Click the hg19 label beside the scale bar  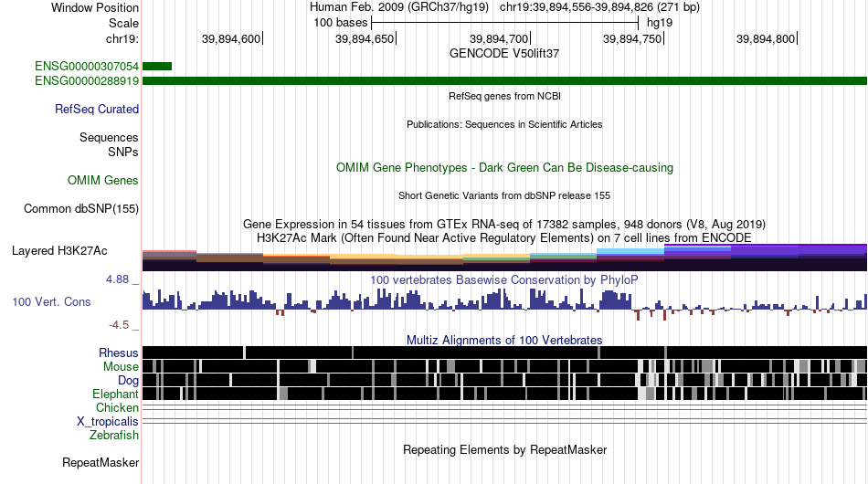660,23
